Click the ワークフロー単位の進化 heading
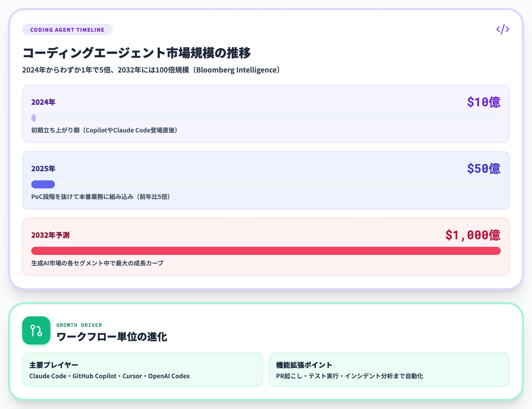 click(x=112, y=337)
